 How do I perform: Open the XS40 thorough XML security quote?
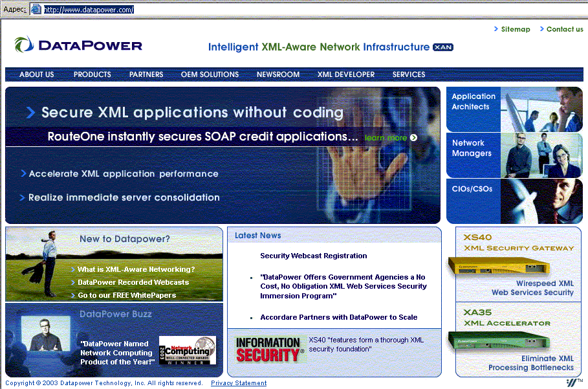[366, 344]
